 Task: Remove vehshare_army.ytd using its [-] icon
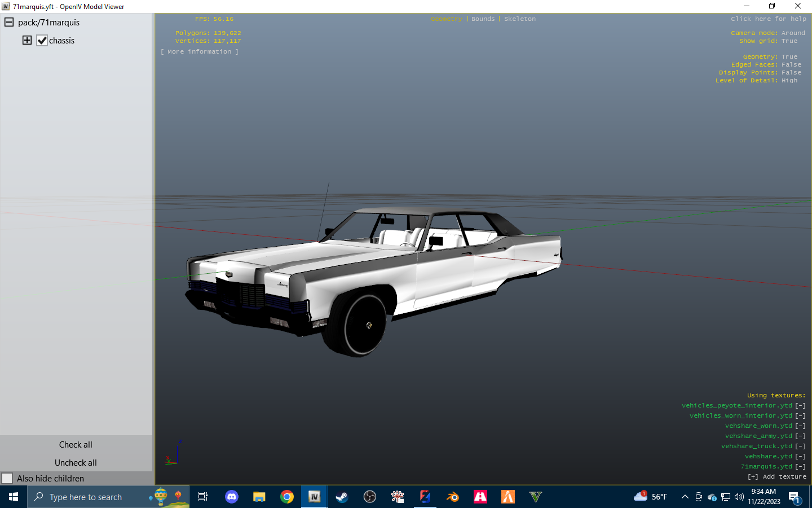tap(800, 436)
